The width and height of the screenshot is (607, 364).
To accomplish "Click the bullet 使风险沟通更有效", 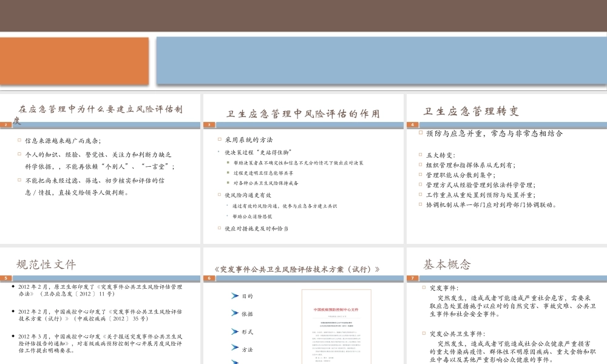I will tap(248, 195).
